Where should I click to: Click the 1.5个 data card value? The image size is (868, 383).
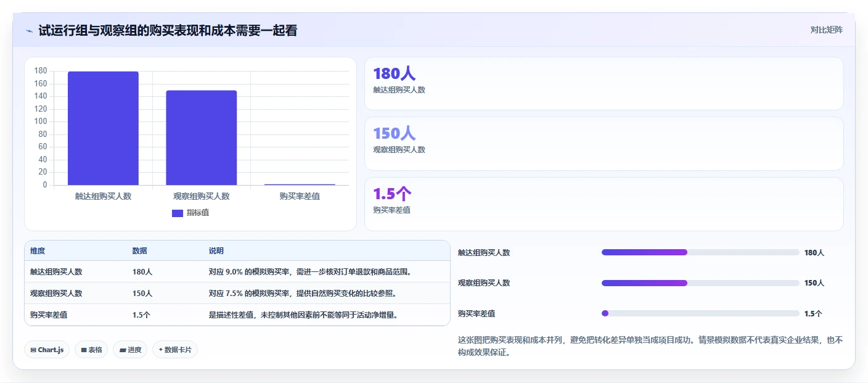392,194
